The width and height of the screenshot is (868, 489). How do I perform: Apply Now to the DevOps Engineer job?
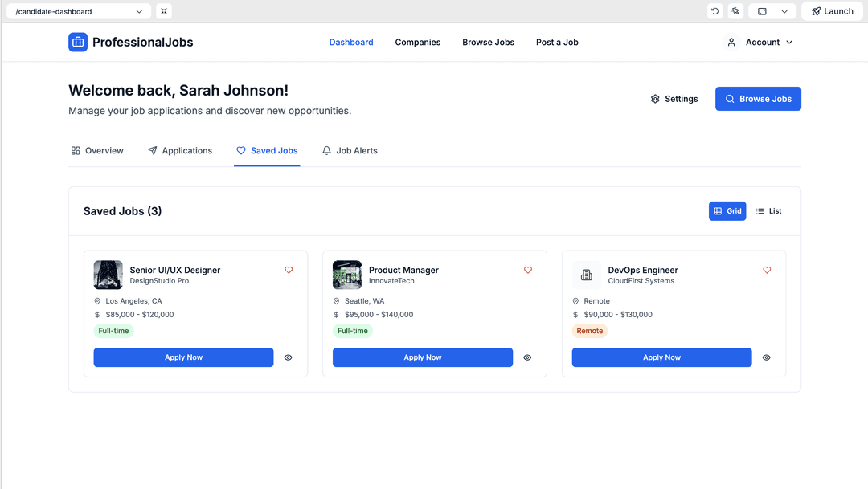coord(661,357)
